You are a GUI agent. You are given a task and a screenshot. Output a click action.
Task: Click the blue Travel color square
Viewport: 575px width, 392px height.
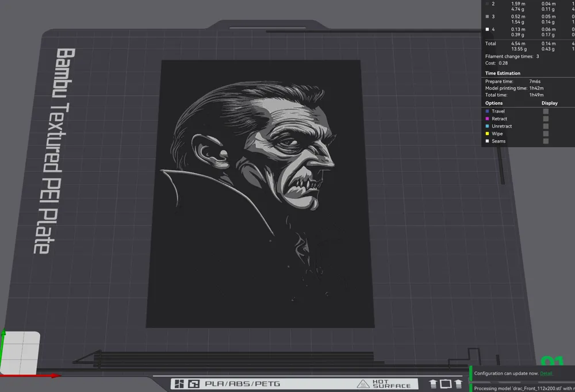pos(488,111)
